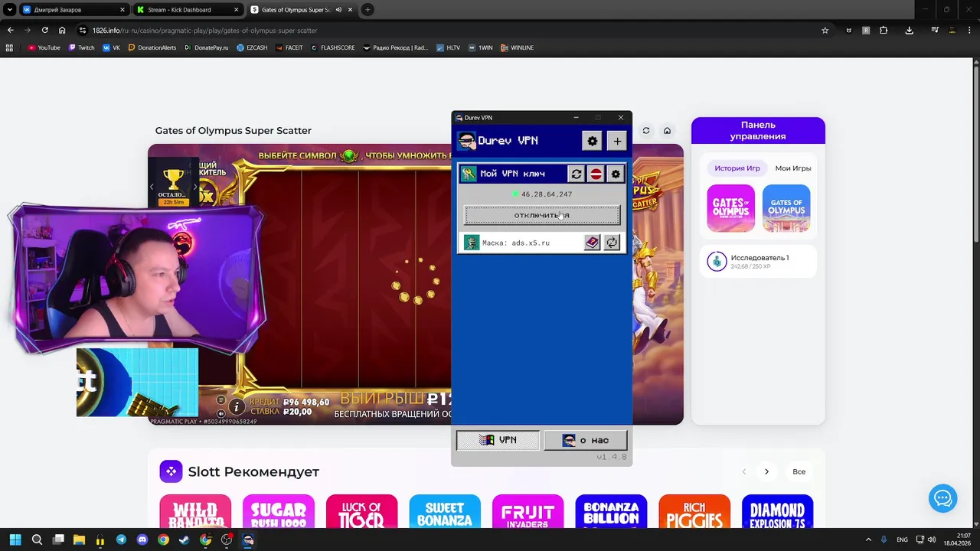This screenshot has height=551, width=980.
Task: Add a new VPN key with plus button
Action: pyautogui.click(x=617, y=141)
